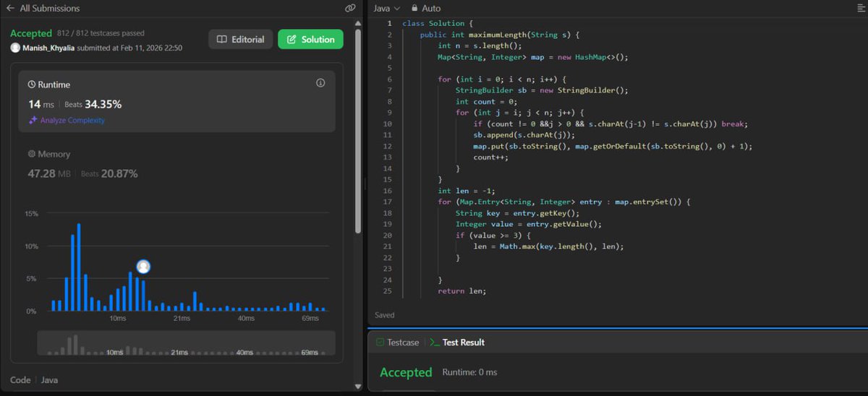Open the Java language dropdown
Viewport: 868px width, 396px height.
(386, 8)
